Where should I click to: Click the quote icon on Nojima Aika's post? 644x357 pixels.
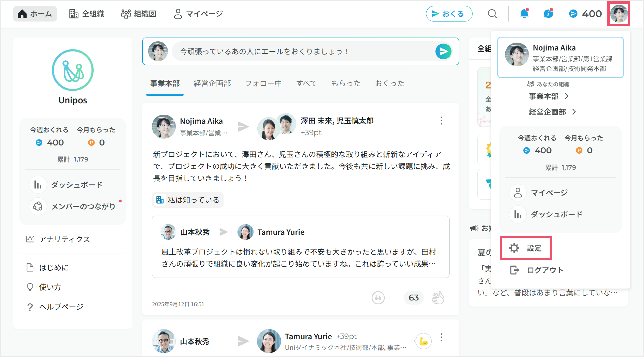(378, 298)
